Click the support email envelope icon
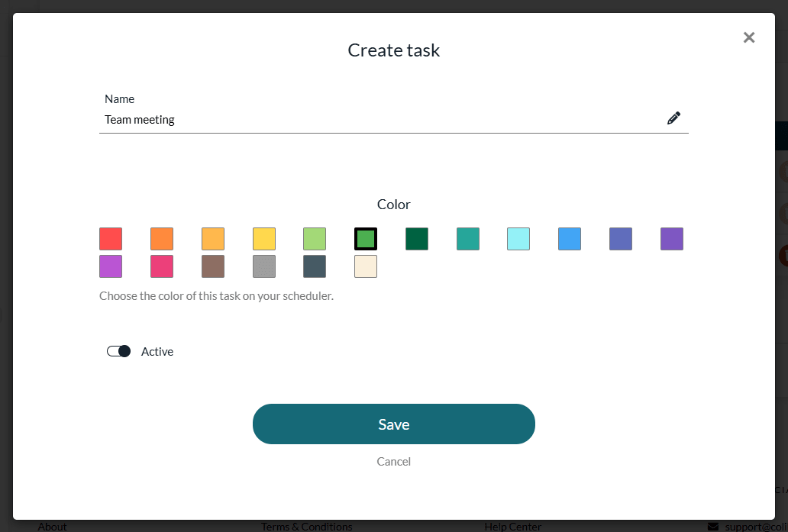Viewport: 788px width, 532px height. pos(713,527)
